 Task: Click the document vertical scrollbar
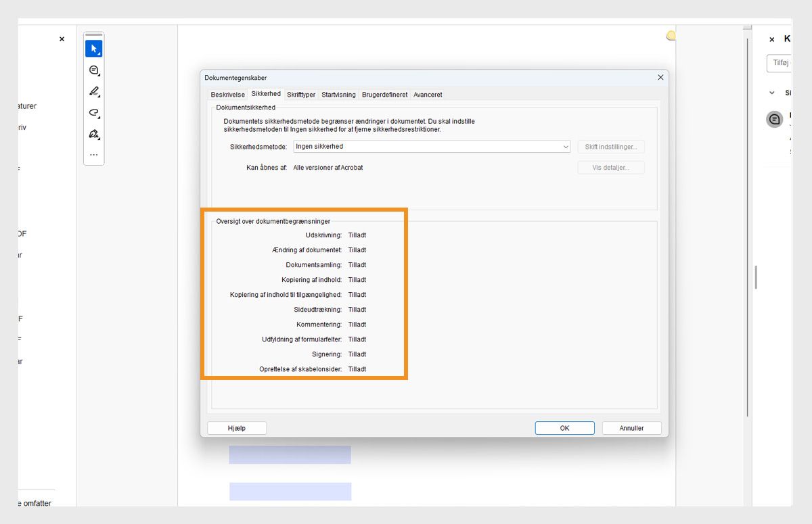point(747,227)
